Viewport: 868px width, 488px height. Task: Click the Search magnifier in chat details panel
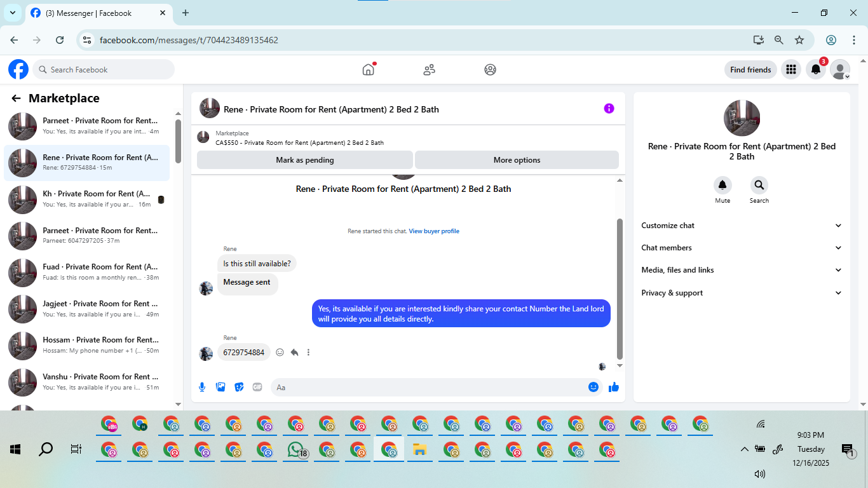point(759,186)
